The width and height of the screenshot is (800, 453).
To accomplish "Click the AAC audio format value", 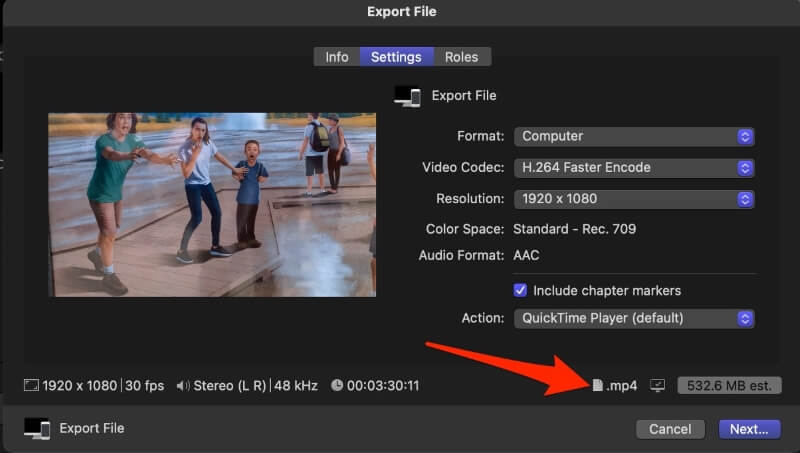I will coord(526,255).
